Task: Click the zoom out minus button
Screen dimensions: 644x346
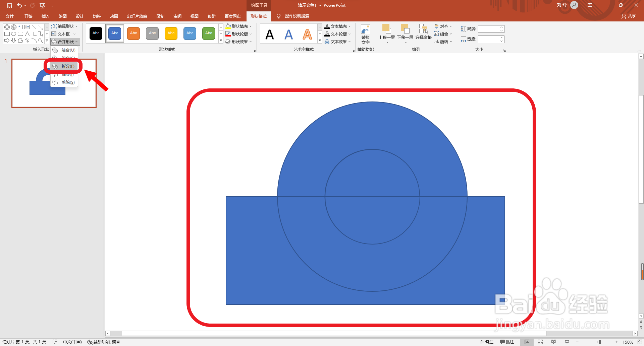Action: (577, 342)
